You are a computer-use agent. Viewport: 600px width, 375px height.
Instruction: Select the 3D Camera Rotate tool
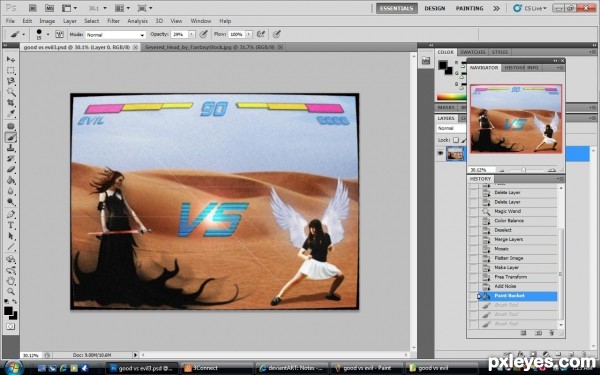[10, 270]
